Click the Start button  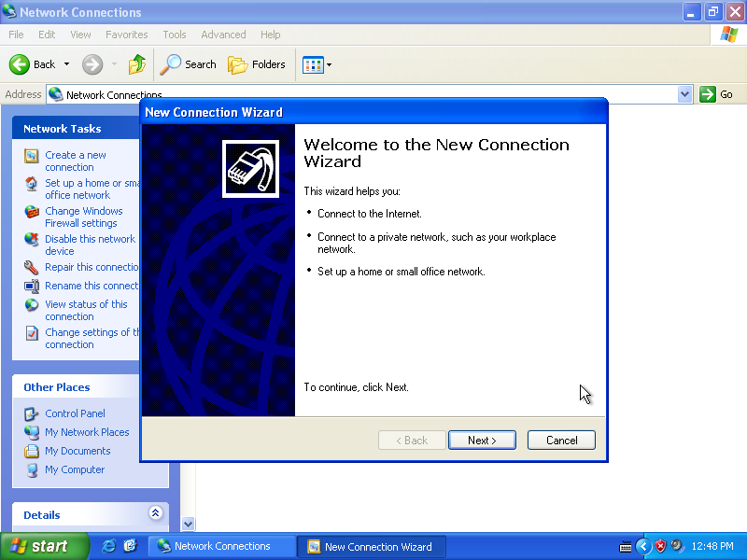(44, 546)
